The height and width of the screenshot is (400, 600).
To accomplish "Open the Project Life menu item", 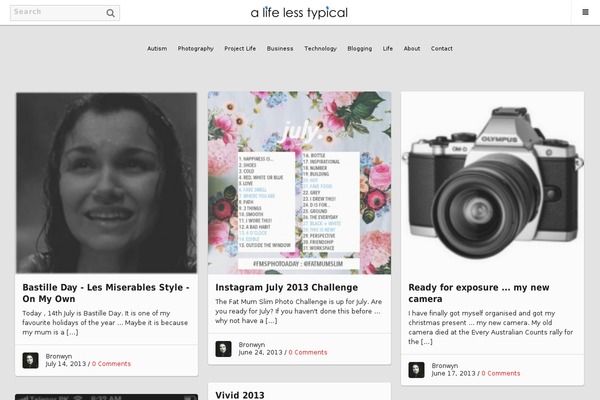I will 240,49.
